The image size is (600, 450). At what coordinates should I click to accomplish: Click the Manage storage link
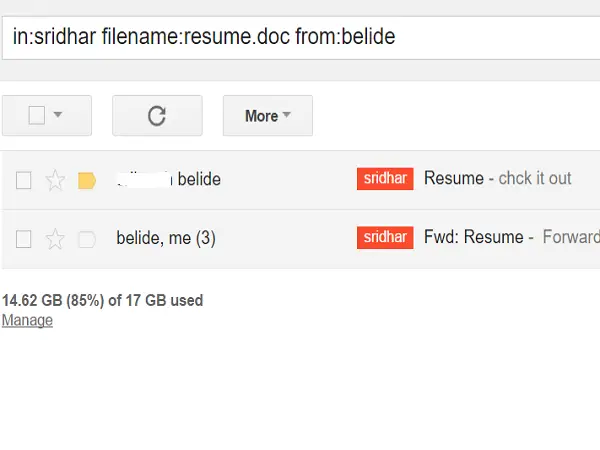tap(27, 320)
